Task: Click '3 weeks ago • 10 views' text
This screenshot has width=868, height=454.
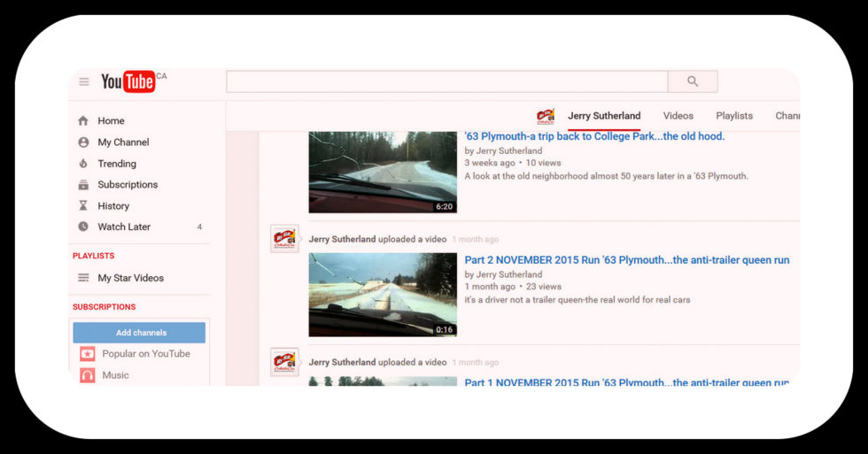Action: click(513, 163)
